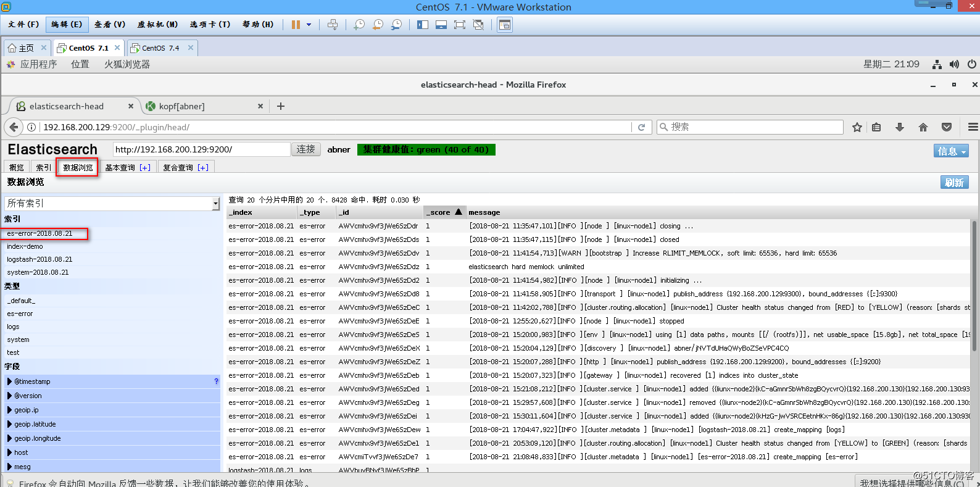The image size is (980, 487).
Task: Click the power icon in the CentOS panel
Action: coord(972,64)
